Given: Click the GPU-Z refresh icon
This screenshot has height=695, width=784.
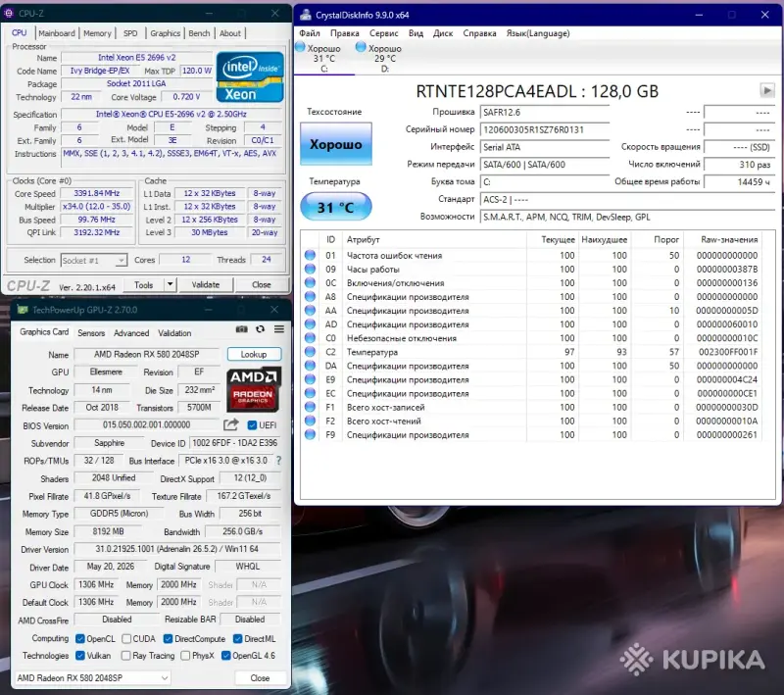Looking at the screenshot, I should tap(260, 329).
